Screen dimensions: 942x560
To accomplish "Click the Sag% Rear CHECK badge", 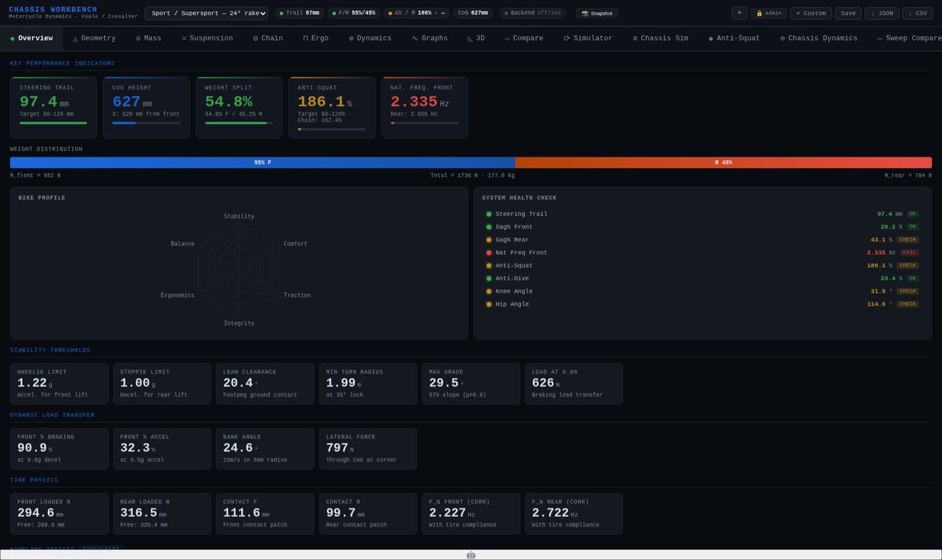I will [908, 240].
